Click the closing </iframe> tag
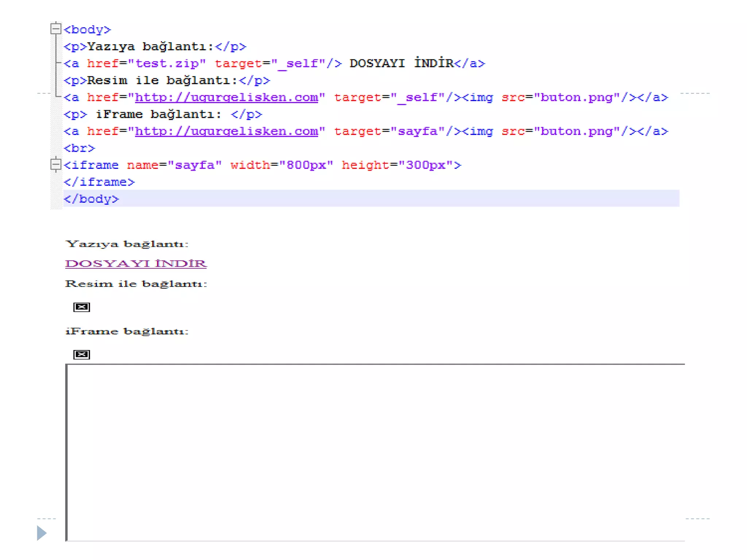Image resolution: width=747 pixels, height=560 pixels. 99,182
